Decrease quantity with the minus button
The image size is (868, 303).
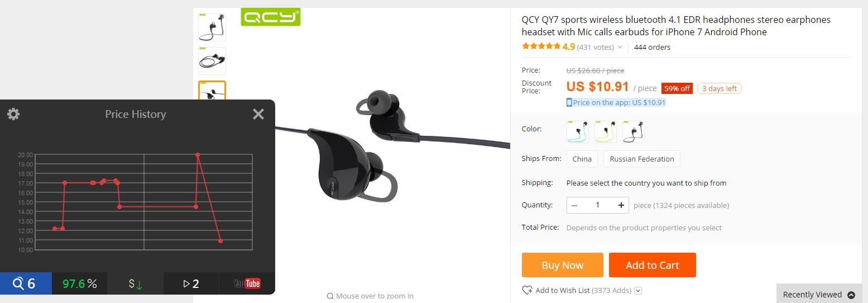574,205
